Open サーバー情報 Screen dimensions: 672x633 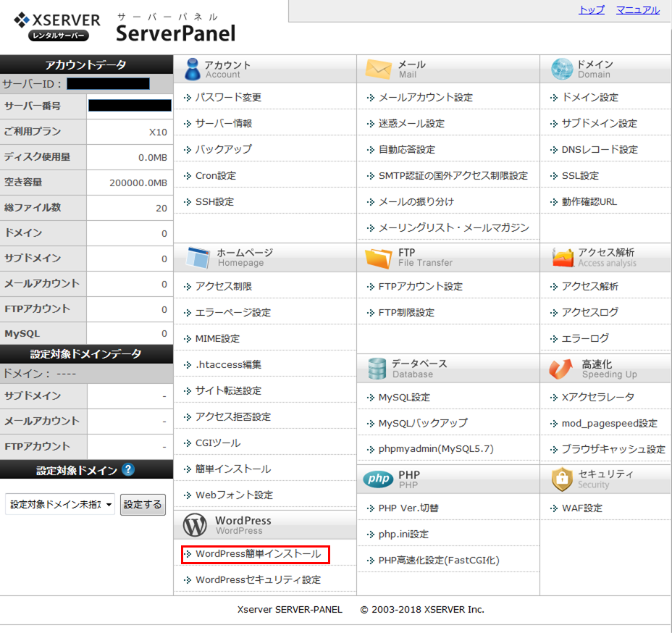tap(224, 123)
